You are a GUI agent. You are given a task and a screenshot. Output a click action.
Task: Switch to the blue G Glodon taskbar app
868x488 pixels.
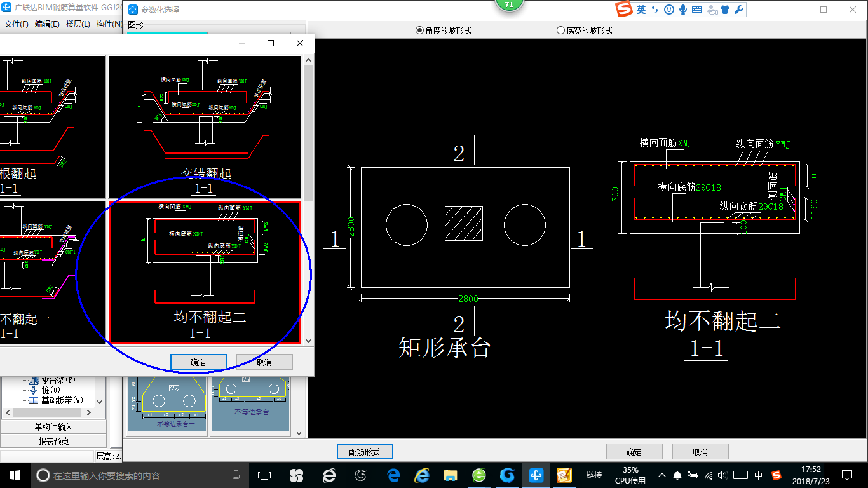coord(507,475)
